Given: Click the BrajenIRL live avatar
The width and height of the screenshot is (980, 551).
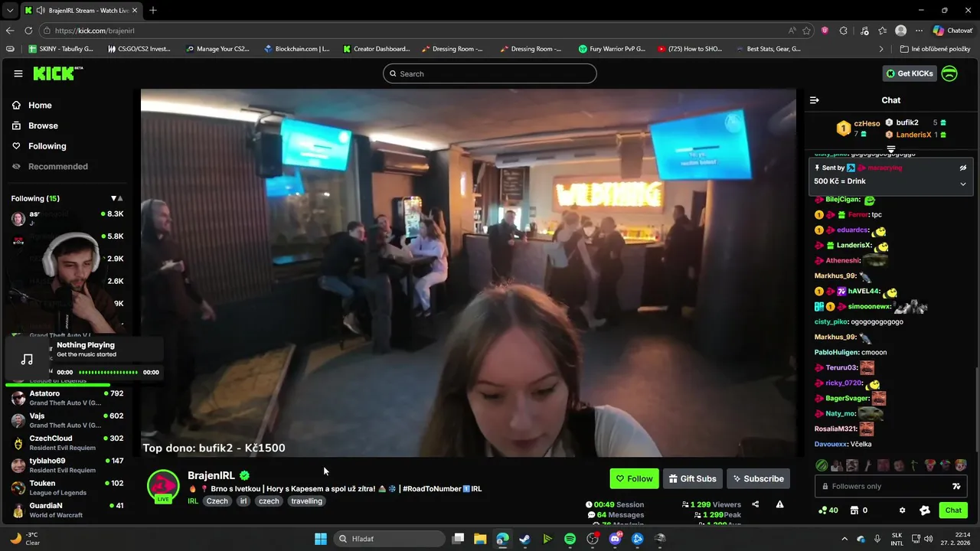Looking at the screenshot, I should point(163,485).
